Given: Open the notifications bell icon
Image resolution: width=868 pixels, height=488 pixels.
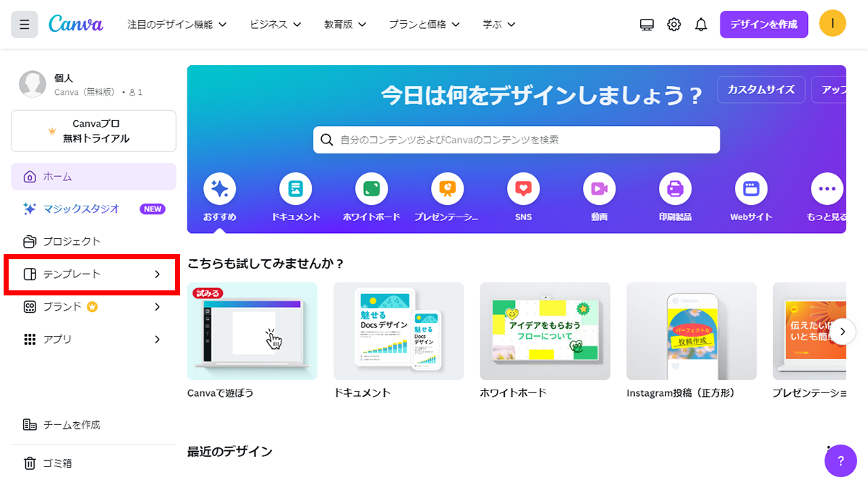Looking at the screenshot, I should pyautogui.click(x=700, y=24).
